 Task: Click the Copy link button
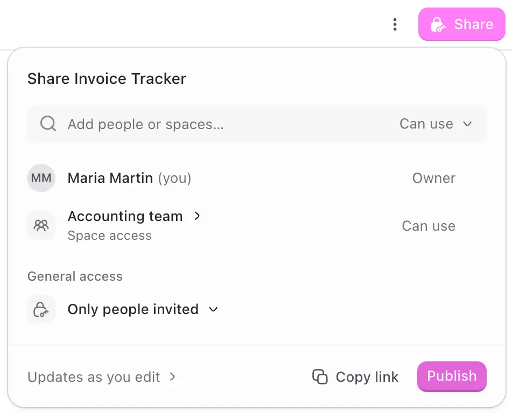355,377
